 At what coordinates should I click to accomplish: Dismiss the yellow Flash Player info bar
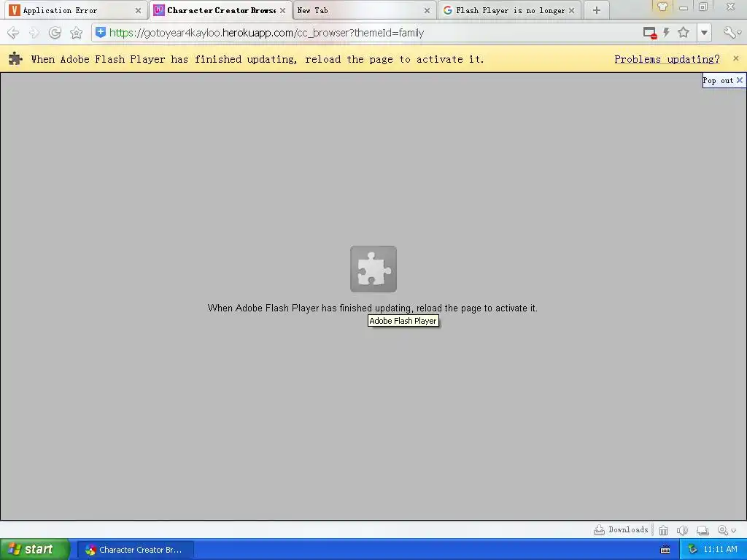(736, 58)
